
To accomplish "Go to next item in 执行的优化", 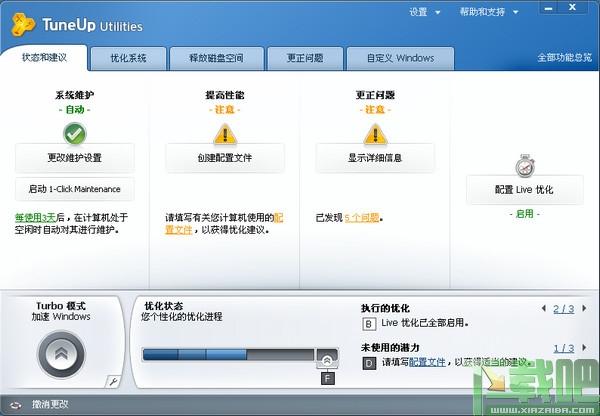I will pos(584,308).
